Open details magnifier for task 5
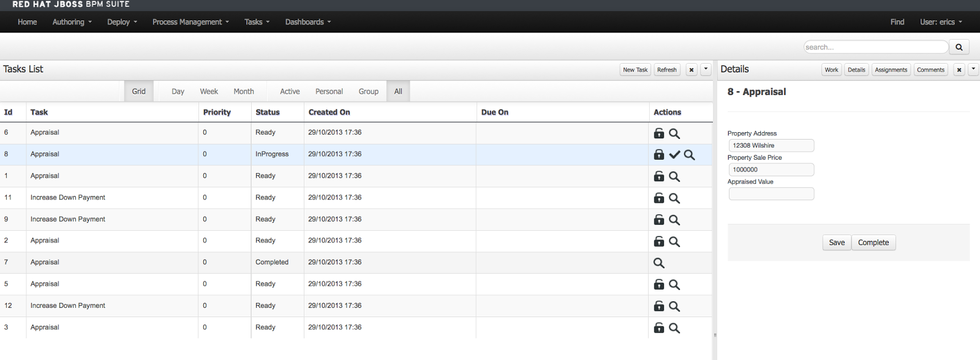This screenshot has width=980, height=360. (674, 285)
